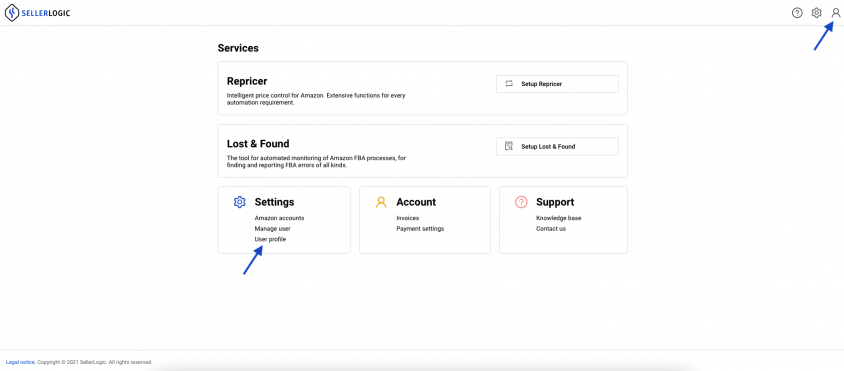Click the Setup Lost & Found button

pos(557,146)
